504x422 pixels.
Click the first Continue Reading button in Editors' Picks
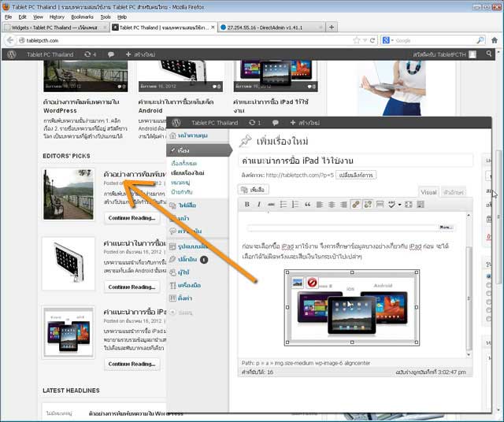click(132, 218)
